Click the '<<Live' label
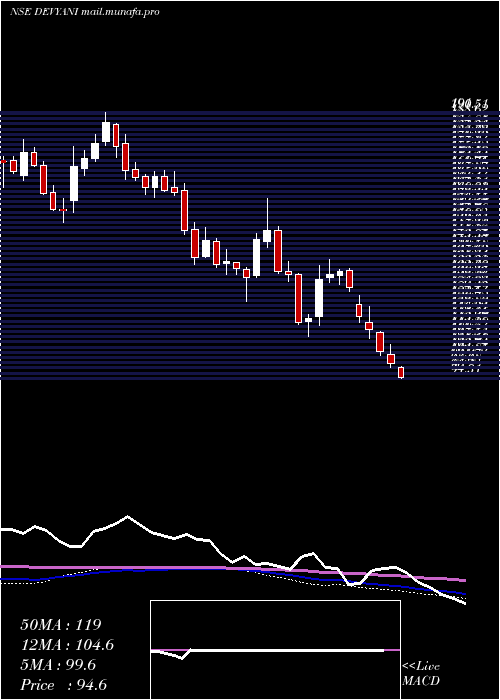The width and height of the screenshot is (500, 700). pos(421,667)
